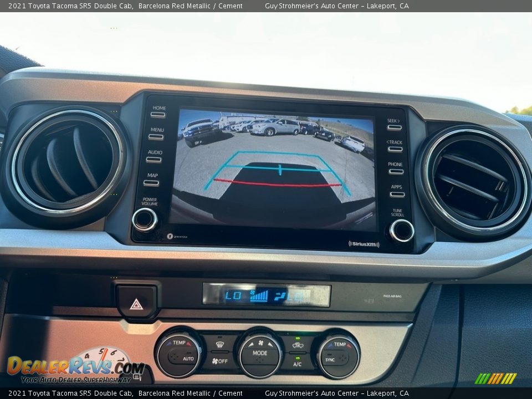The height and width of the screenshot is (399, 532).
Task: Tap the backup camera display
Action: 273,170
